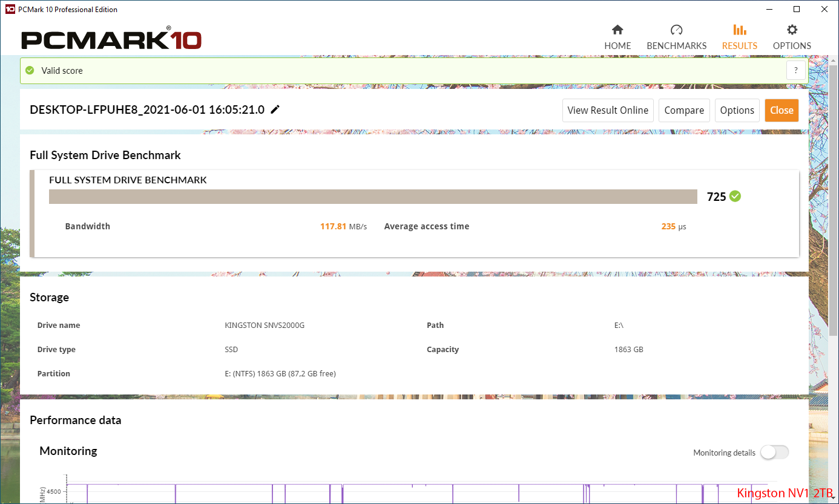Screen dimensions: 839x504
Task: Close the PCMark 10 window
Action: point(824,9)
